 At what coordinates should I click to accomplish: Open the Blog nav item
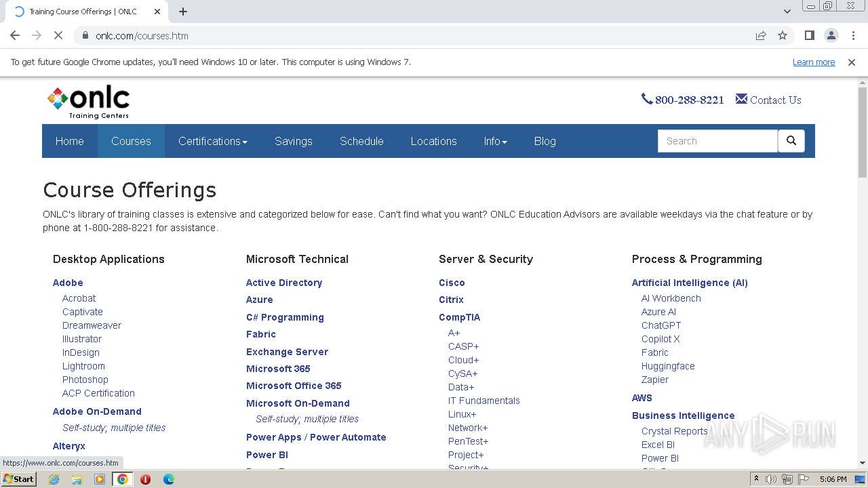tap(545, 141)
